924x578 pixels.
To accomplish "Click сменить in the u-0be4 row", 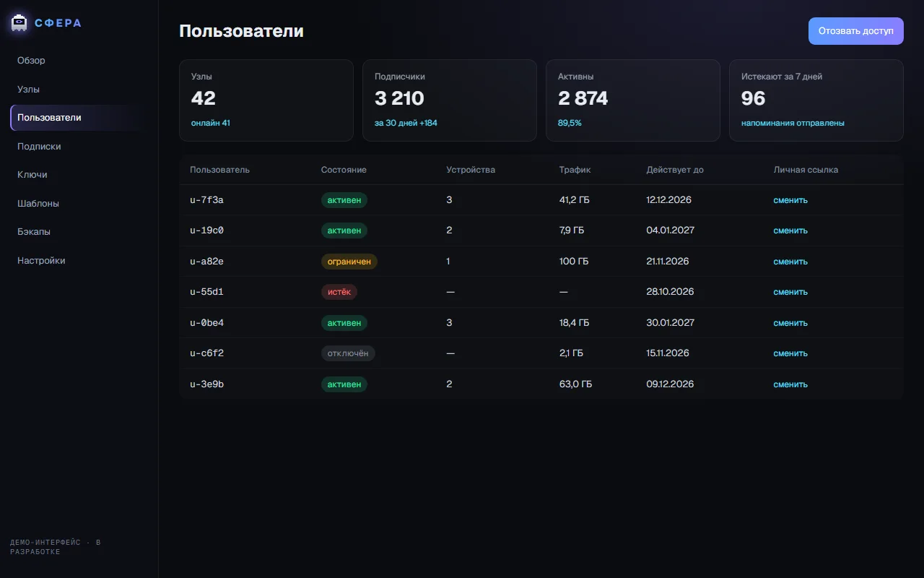I will [x=790, y=323].
